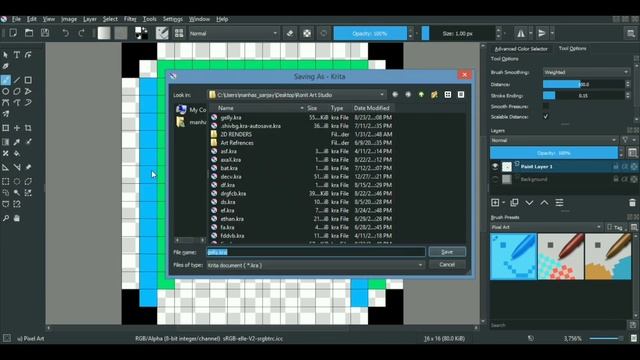Select the Move tool
This screenshot has height=360, width=640.
(17, 128)
